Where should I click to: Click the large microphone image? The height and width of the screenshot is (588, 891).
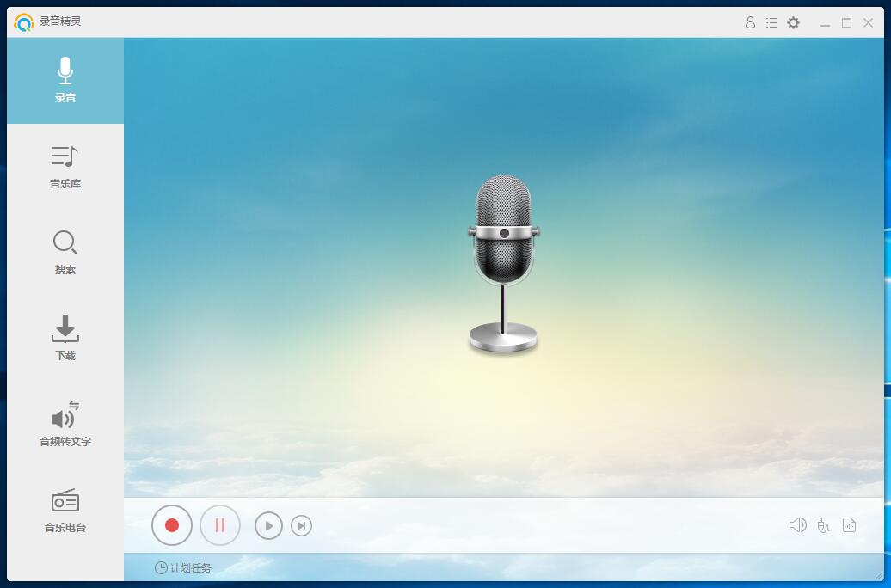503,263
